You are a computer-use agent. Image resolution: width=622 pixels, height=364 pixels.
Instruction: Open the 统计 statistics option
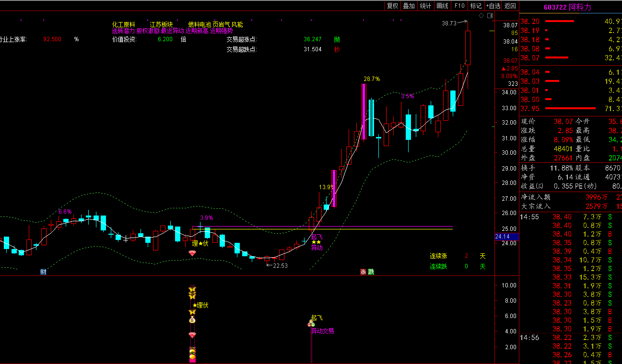[425, 6]
